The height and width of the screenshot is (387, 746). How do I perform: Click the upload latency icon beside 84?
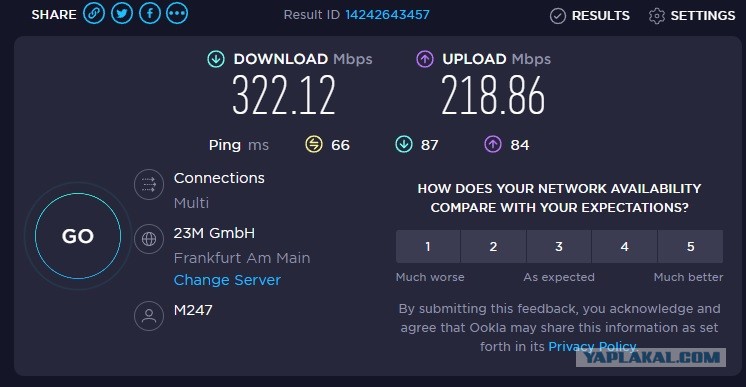click(493, 144)
